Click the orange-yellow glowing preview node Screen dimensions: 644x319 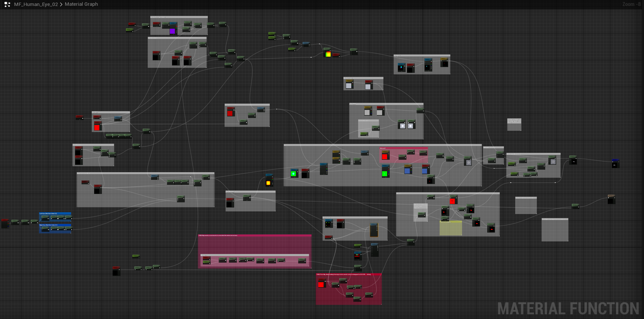[268, 183]
